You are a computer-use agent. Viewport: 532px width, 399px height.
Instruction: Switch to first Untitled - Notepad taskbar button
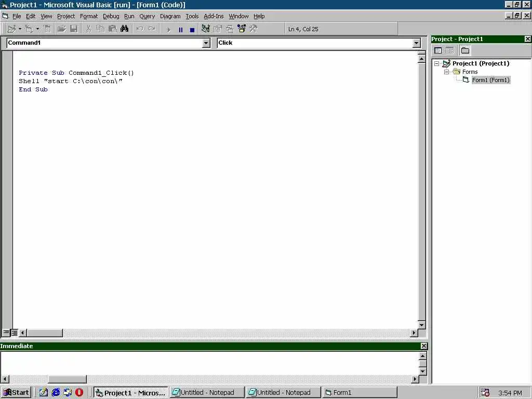(207, 393)
